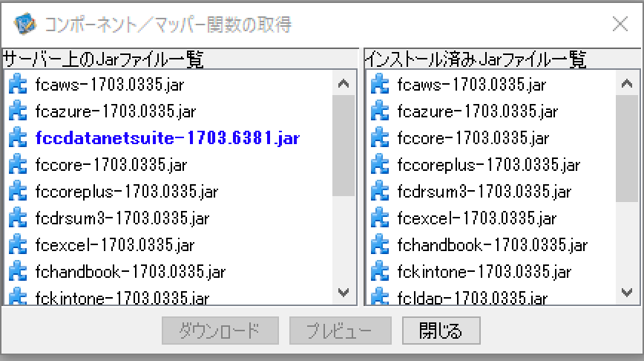
Task: Select fchandbook-1703.0335.jar in the installed Jar list
Action: pyautogui.click(x=493, y=245)
